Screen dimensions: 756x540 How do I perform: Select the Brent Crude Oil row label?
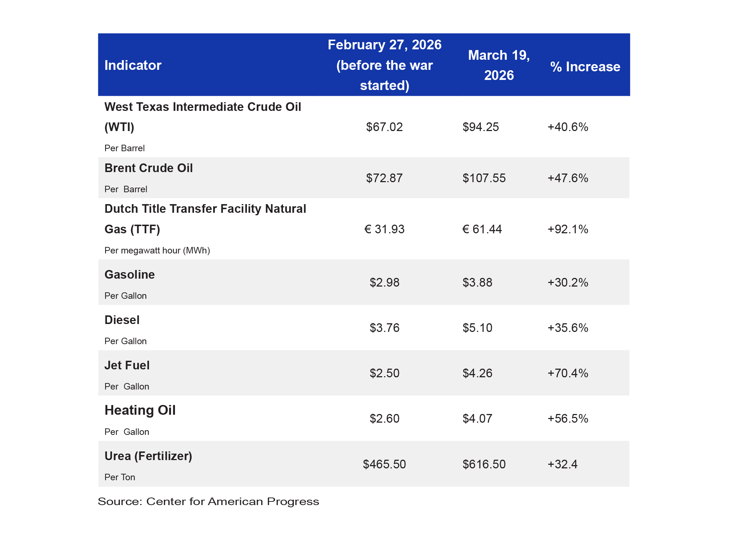149,168
